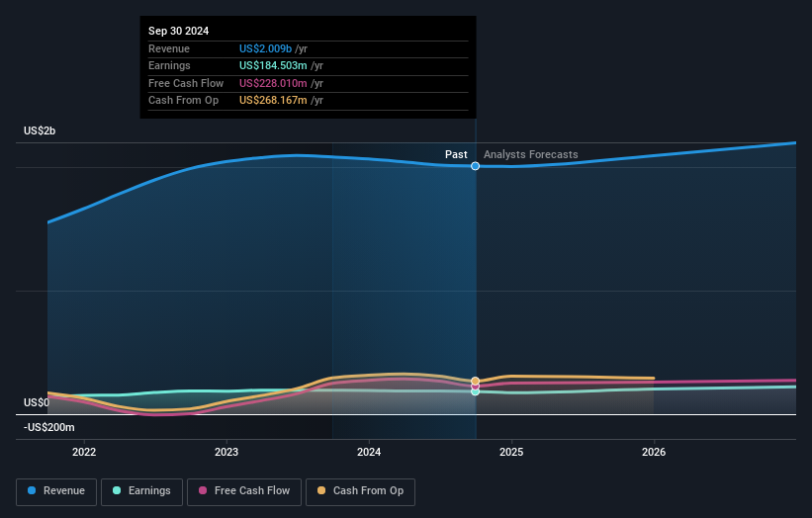
Task: Click the US$228.010m free cash flow value
Action: pyautogui.click(x=273, y=83)
